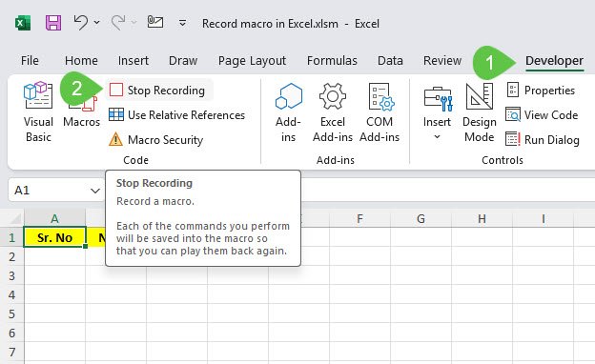Select row 2 header
This screenshot has width=595, height=364.
click(11, 256)
